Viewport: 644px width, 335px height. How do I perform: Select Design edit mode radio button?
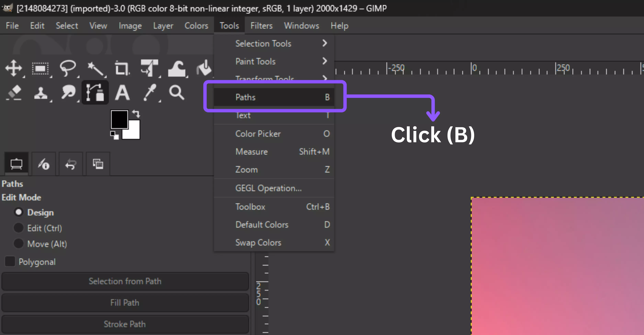19,212
